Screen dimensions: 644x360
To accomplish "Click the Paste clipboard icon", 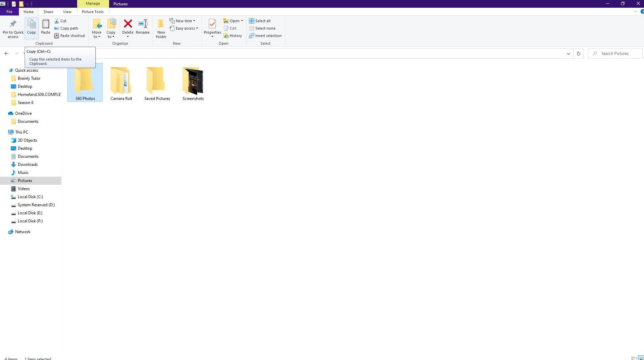I will [45, 24].
